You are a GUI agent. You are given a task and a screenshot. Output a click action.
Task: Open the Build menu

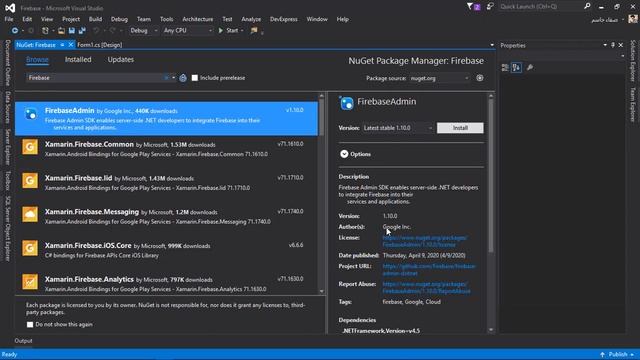point(95,19)
